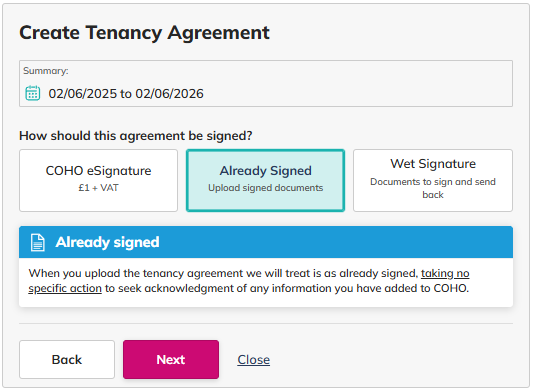
Task: Click the 'specific action' underlined text
Action: (65, 288)
